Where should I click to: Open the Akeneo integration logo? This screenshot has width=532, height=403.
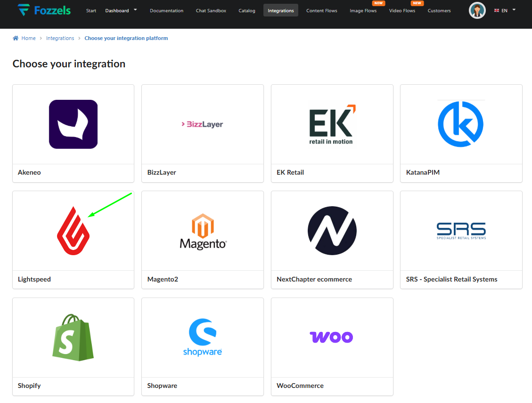pos(74,124)
